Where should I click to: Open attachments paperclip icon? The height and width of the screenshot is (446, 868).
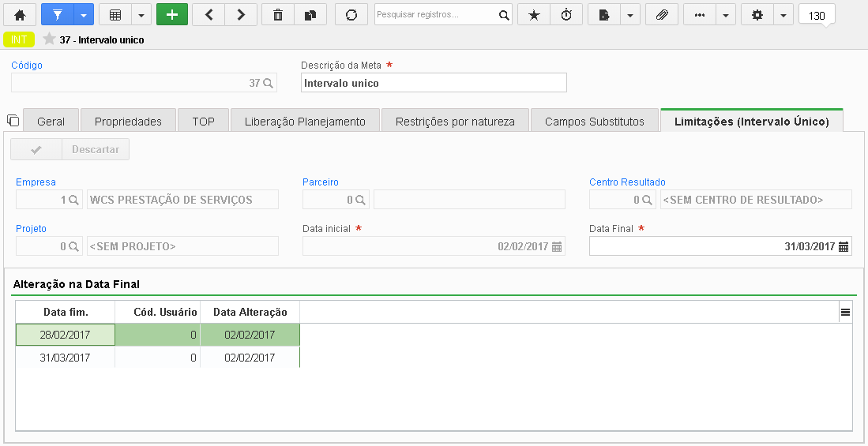[662, 15]
